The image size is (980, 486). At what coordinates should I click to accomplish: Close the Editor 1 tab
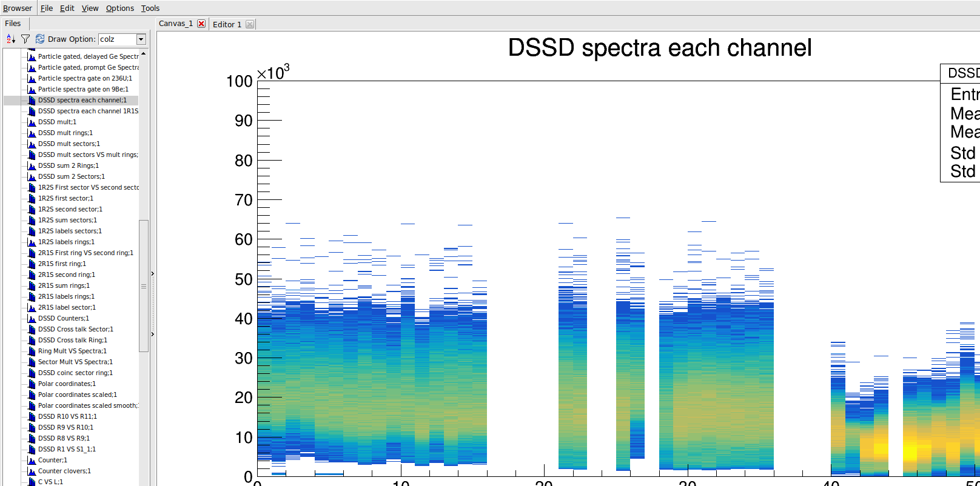pos(250,24)
